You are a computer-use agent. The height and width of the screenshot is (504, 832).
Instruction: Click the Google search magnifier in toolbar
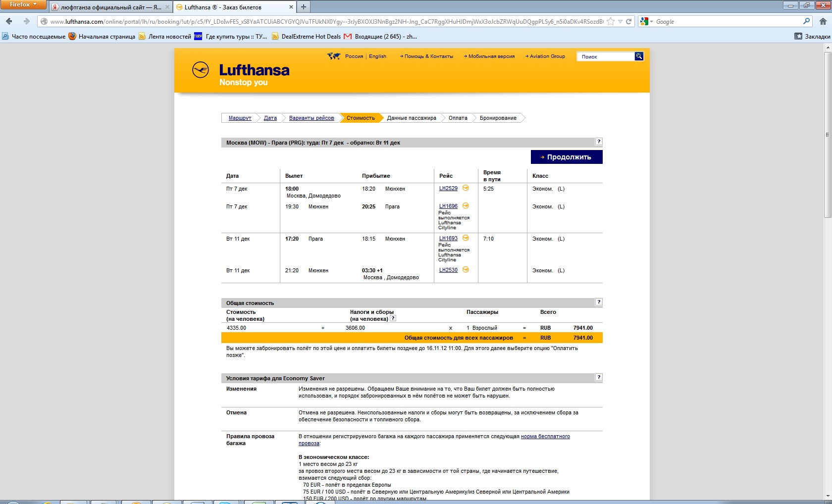tap(807, 21)
